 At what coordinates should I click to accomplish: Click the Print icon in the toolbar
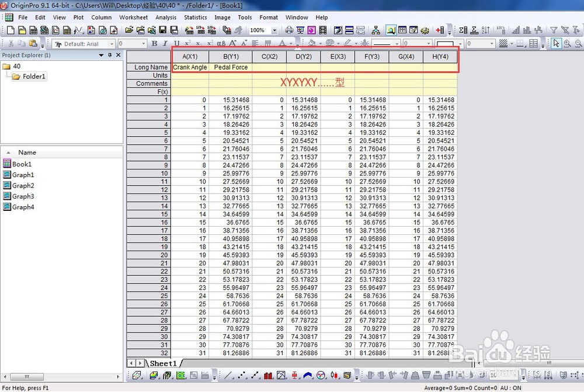click(x=289, y=30)
